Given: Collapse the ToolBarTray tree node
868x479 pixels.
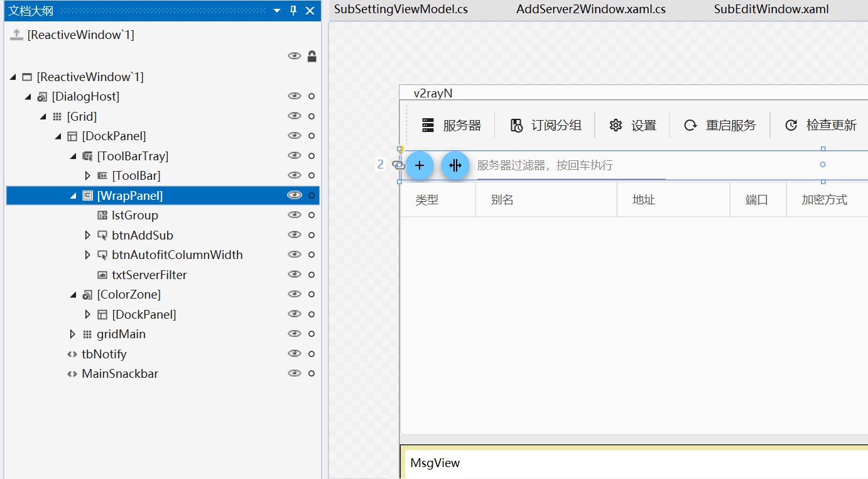Looking at the screenshot, I should coord(73,156).
